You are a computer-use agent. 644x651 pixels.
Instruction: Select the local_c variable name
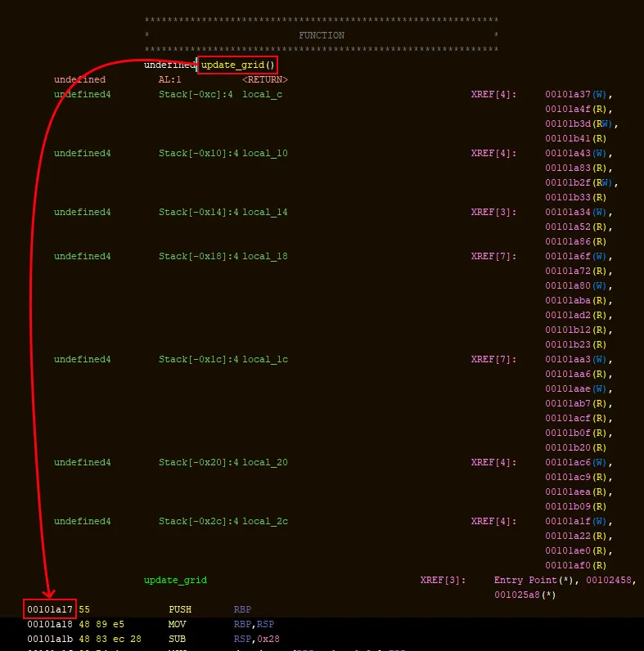click(262, 94)
